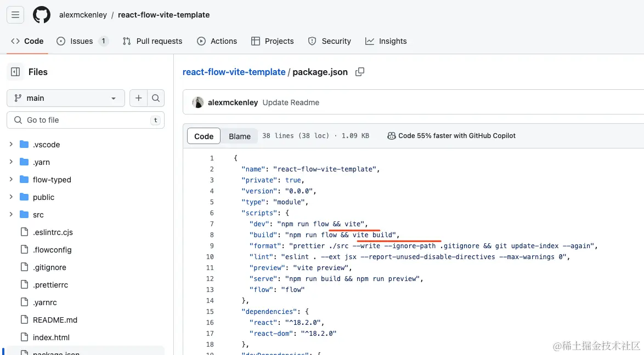Search this repository with the magnifier button

click(x=156, y=98)
